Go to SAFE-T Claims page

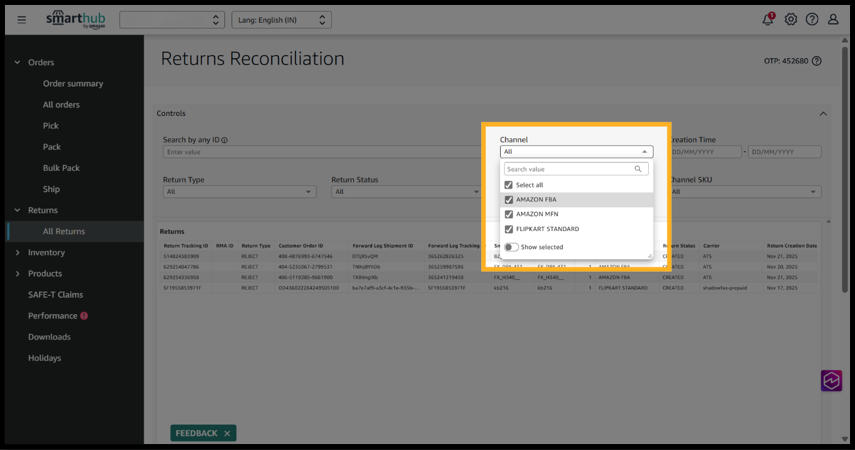[x=55, y=295]
